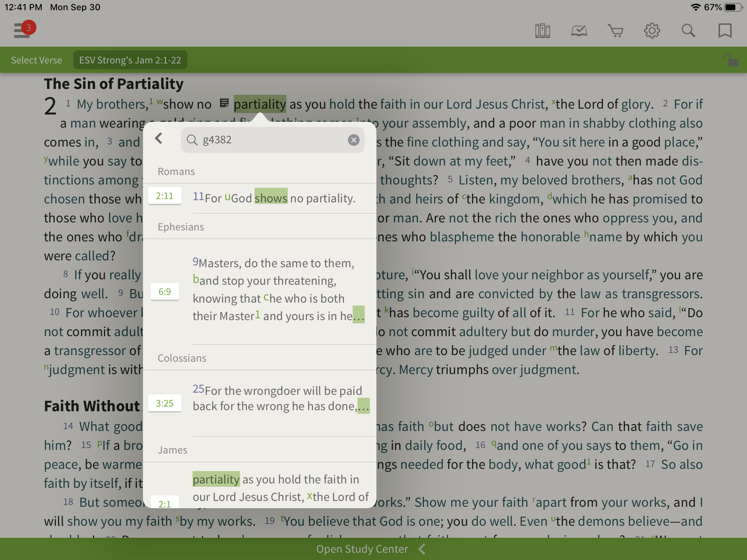Go back with popup left chevron
Screen dimensions: 747x560
tap(159, 139)
